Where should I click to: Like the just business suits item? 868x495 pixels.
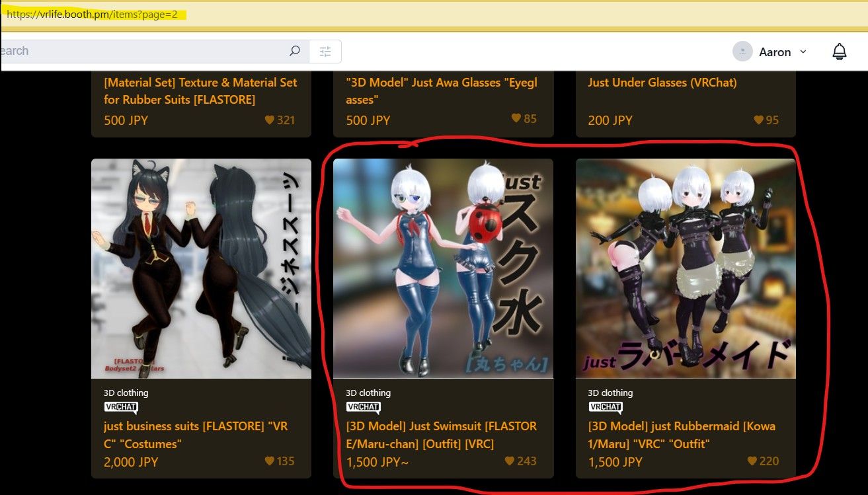270,461
